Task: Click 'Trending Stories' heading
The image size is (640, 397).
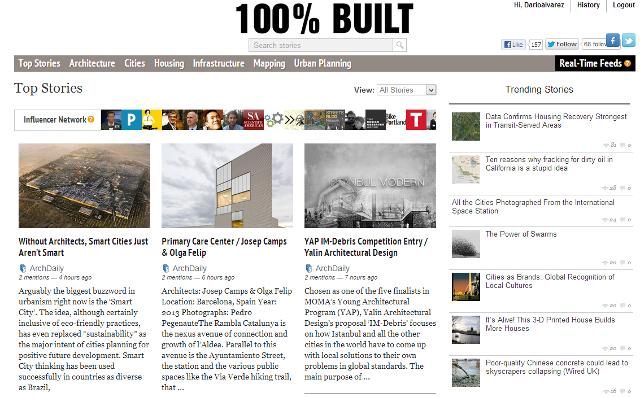Action: click(539, 89)
